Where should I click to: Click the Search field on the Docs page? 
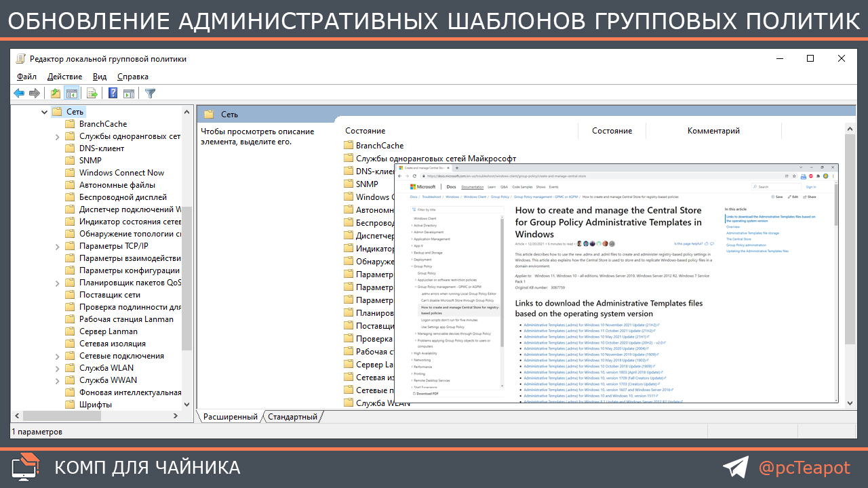[x=776, y=186]
